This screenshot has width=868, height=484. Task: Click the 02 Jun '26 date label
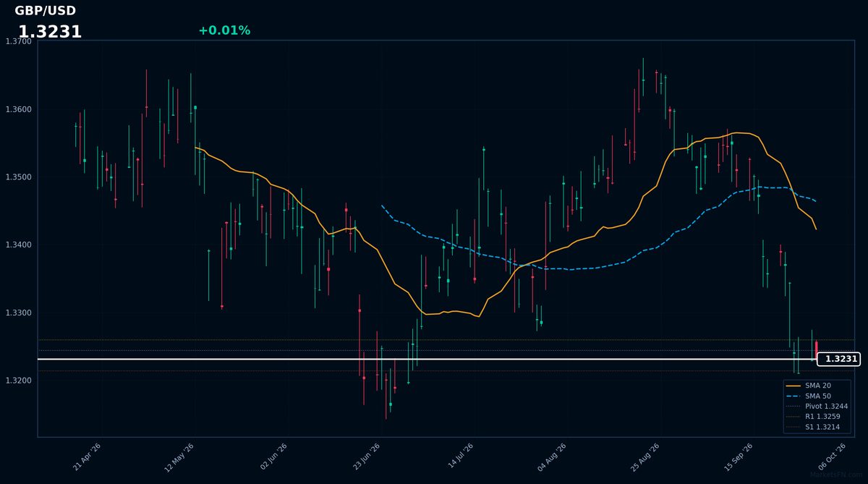(274, 457)
